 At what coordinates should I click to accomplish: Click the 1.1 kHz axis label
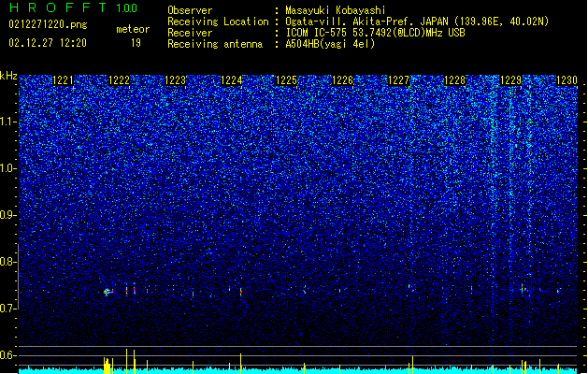[x=8, y=122]
